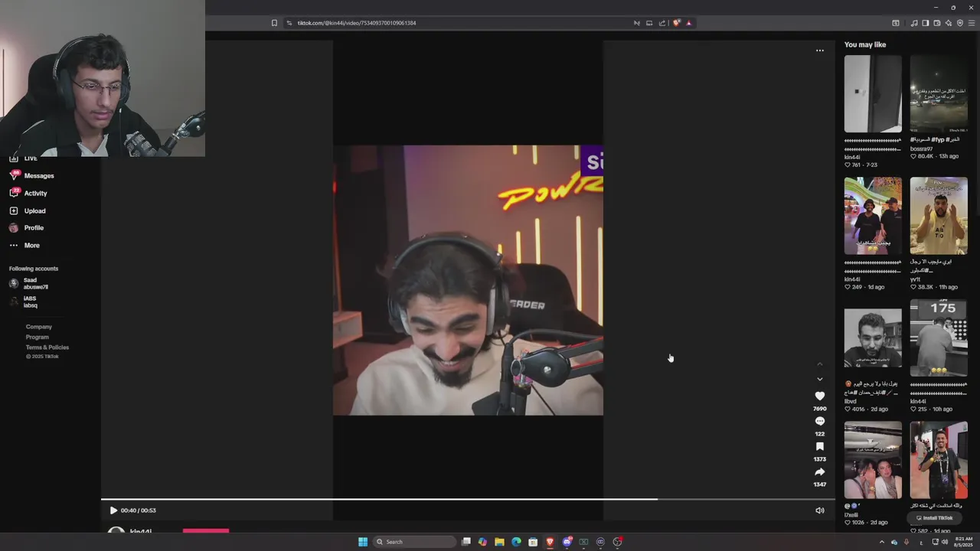Click the Install TikTok button
The width and height of the screenshot is (980, 551).
(x=934, y=518)
